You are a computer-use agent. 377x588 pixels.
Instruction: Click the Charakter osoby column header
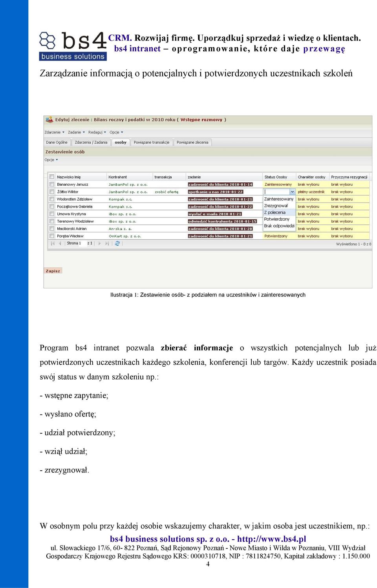[x=313, y=177]
